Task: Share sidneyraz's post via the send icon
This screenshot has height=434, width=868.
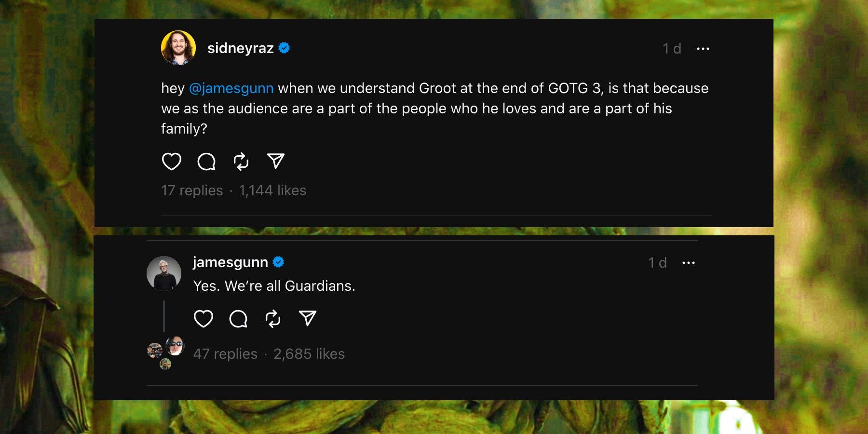Action: point(276,161)
